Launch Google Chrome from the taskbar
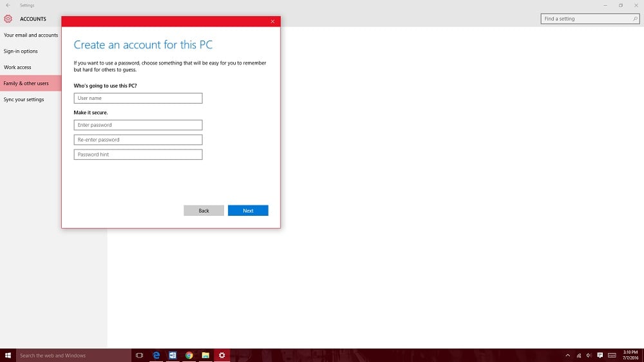 click(x=189, y=355)
